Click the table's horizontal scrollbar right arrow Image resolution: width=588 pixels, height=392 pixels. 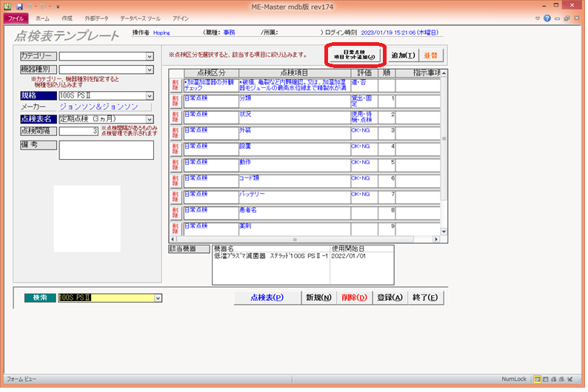436,239
